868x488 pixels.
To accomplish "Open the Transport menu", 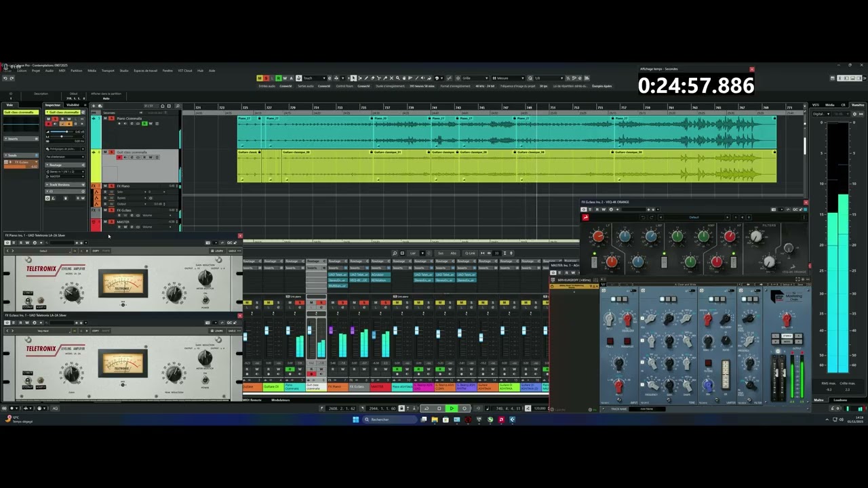I will 108,70.
